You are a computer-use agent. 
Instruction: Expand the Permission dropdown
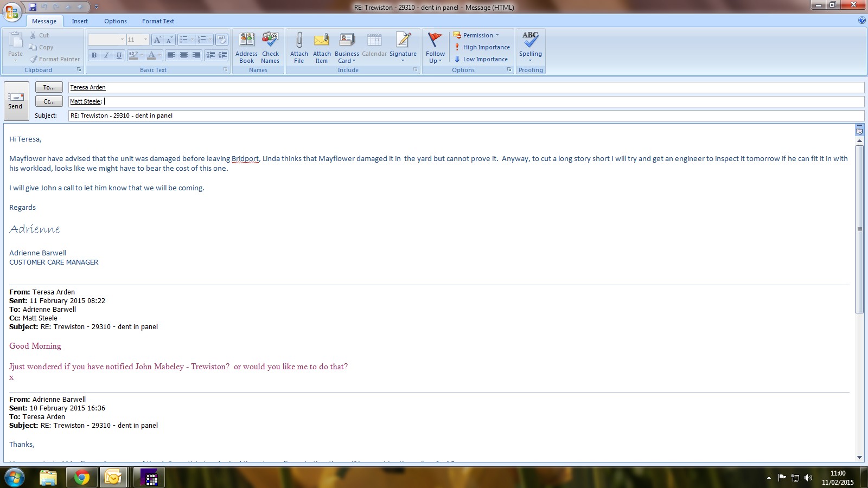476,35
